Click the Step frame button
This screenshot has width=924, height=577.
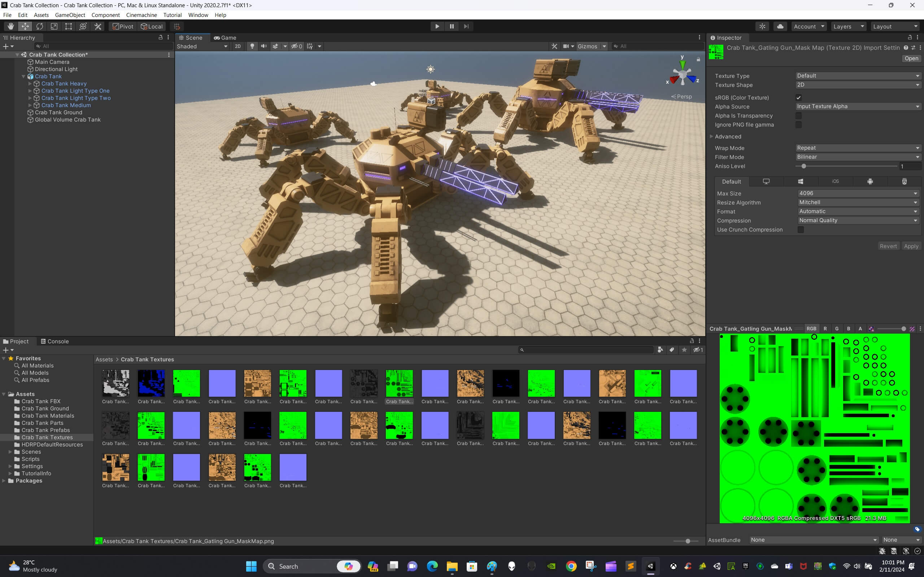coord(466,26)
